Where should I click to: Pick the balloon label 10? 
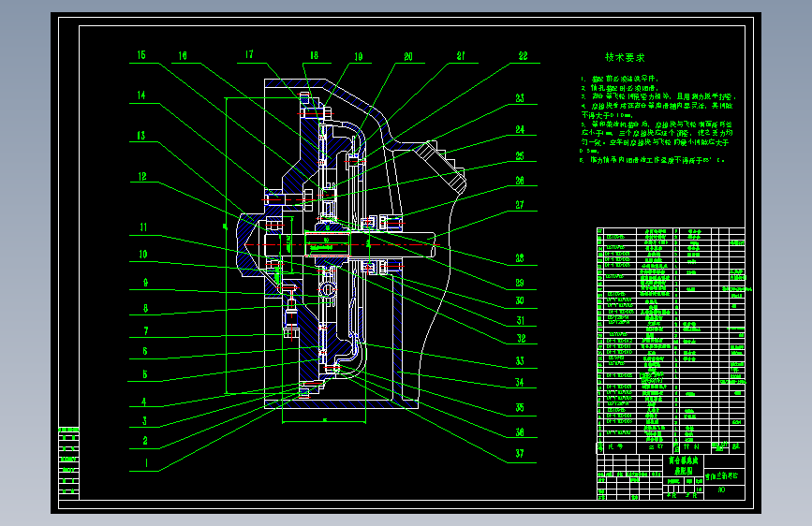coord(143,255)
